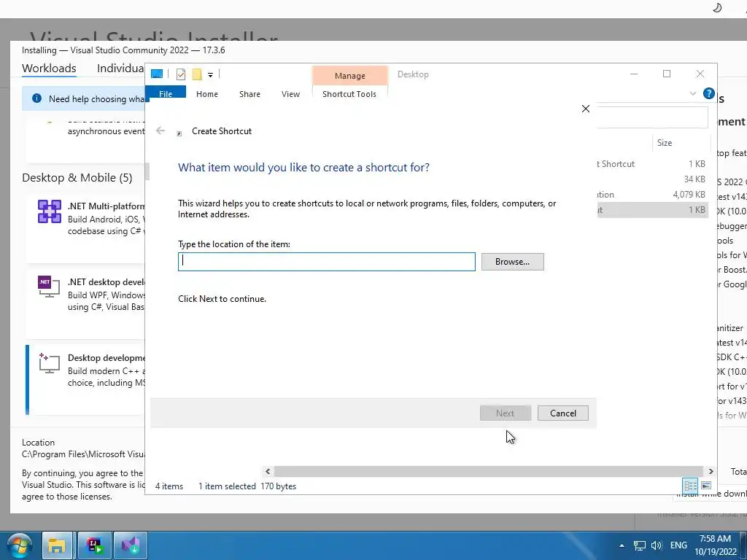Image resolution: width=747 pixels, height=560 pixels.
Task: Select the .NET desktop development workload icon
Action: tap(49, 287)
